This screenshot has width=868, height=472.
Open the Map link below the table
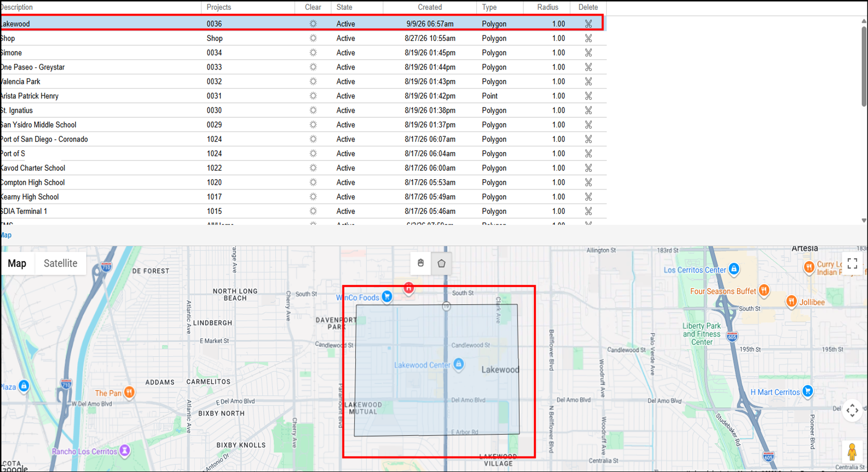point(6,235)
